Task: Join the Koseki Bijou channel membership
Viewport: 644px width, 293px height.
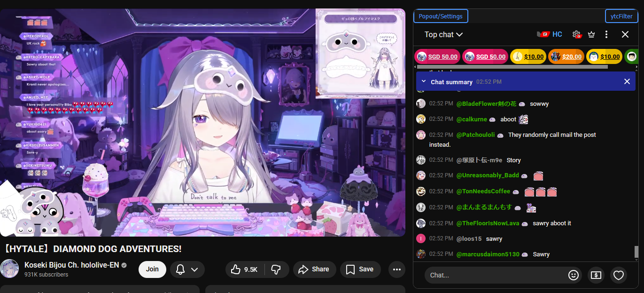Action: coord(152,269)
